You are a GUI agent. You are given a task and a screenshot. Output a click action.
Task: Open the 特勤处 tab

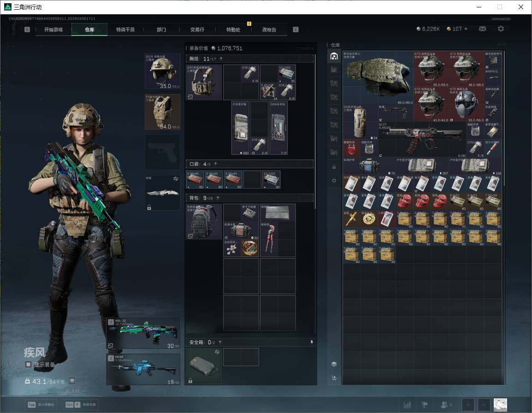[233, 29]
